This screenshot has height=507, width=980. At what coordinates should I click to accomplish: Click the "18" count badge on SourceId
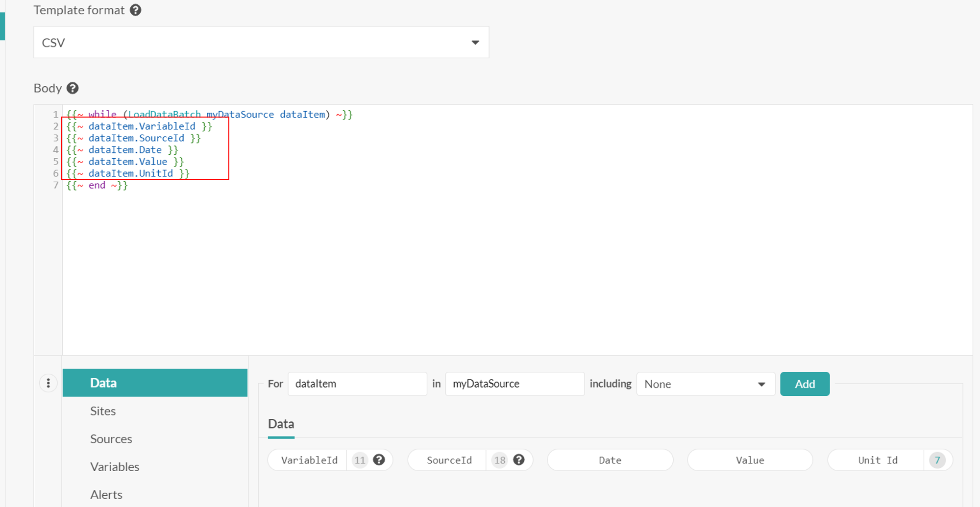point(499,459)
